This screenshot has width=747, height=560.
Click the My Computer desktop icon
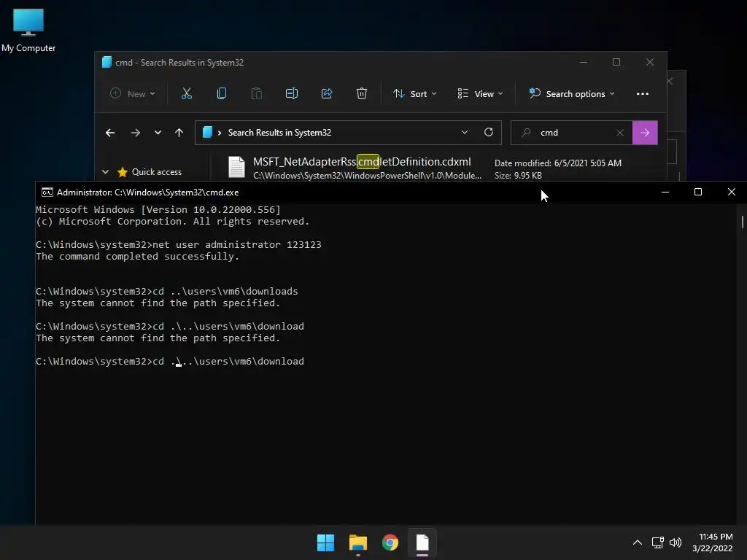pos(28,31)
